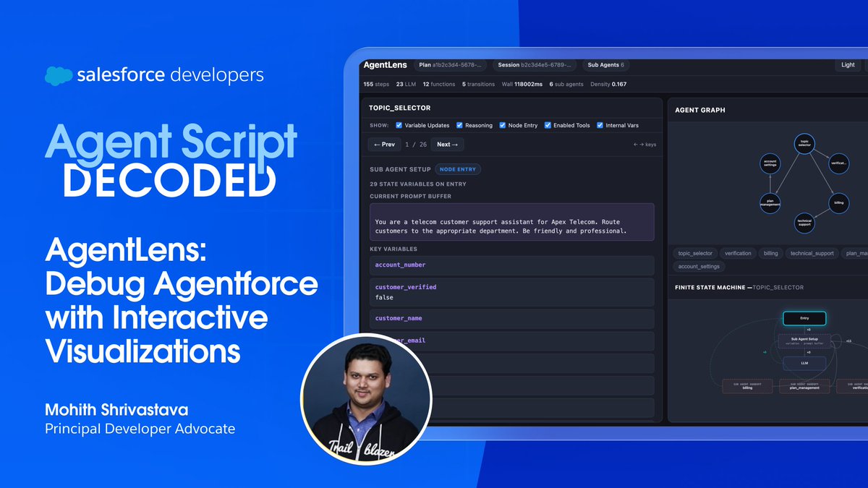Screen dimensions: 868x488
Task: Open the Session ID pill
Action: pos(535,65)
